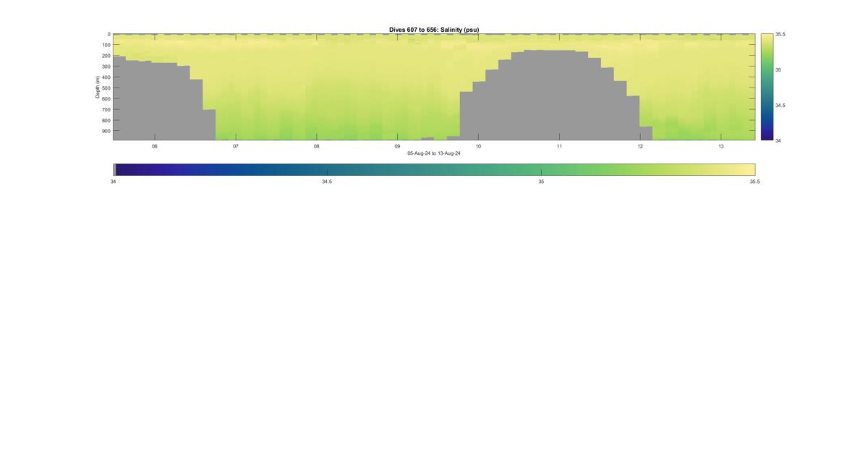
Task: Click the vertical colorbar's top label '35.5'
Action: (780, 34)
